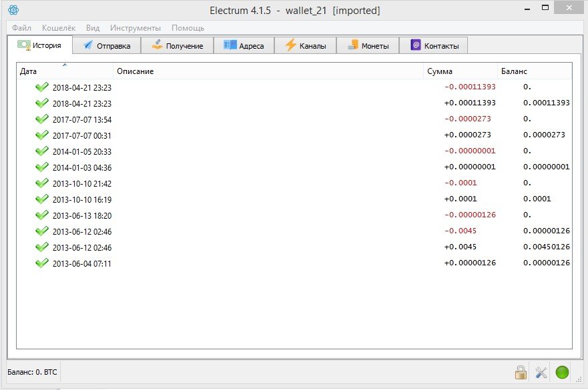Click checkmark icon for the -0.0045 transaction

(x=41, y=231)
